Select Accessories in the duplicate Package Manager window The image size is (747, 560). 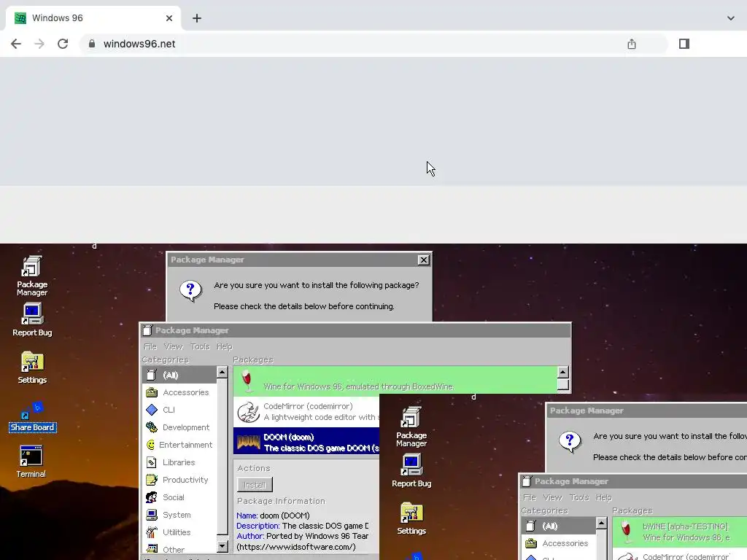[559, 543]
